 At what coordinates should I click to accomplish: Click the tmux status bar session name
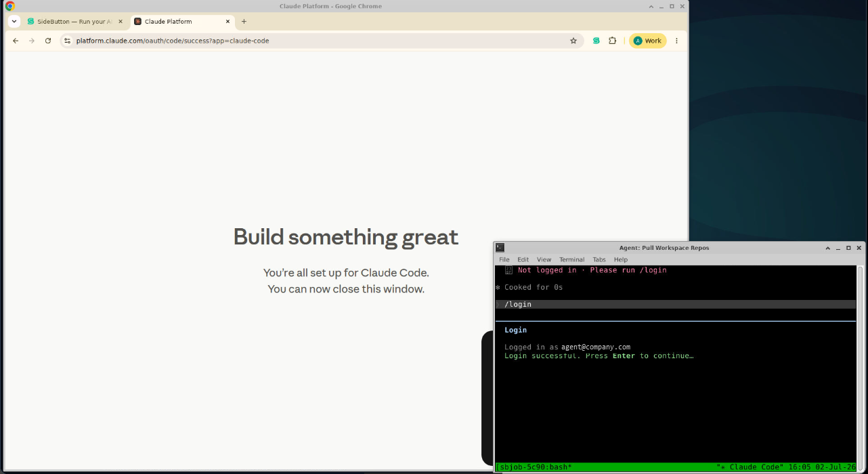[534, 467]
